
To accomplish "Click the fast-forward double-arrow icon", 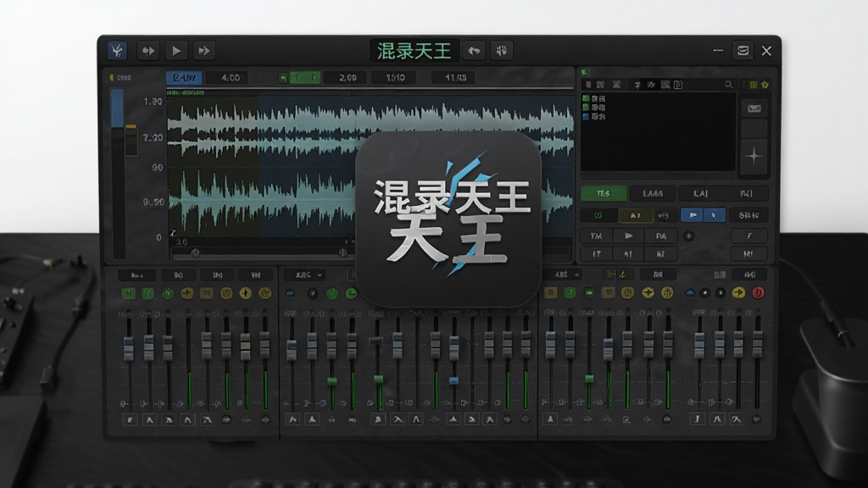I will click(204, 51).
